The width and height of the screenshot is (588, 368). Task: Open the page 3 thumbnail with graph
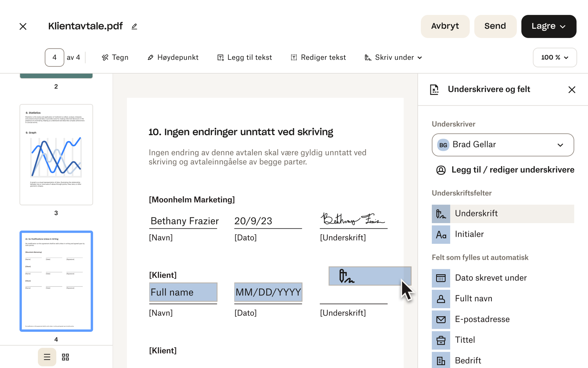coord(56,155)
